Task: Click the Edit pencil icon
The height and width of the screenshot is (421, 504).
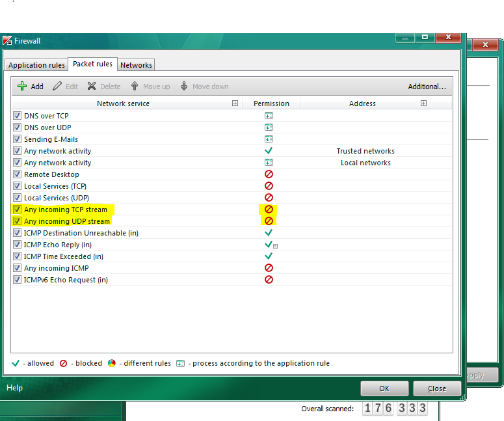Action: (x=57, y=86)
